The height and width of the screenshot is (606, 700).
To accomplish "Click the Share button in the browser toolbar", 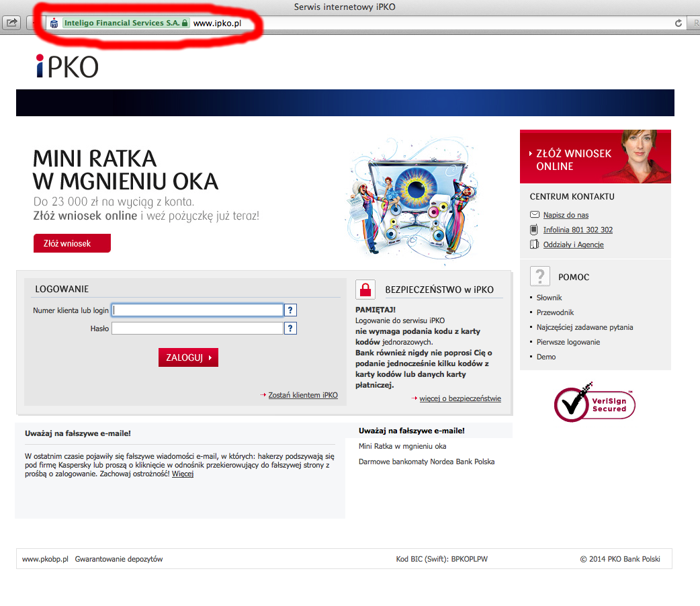I will coord(11,23).
